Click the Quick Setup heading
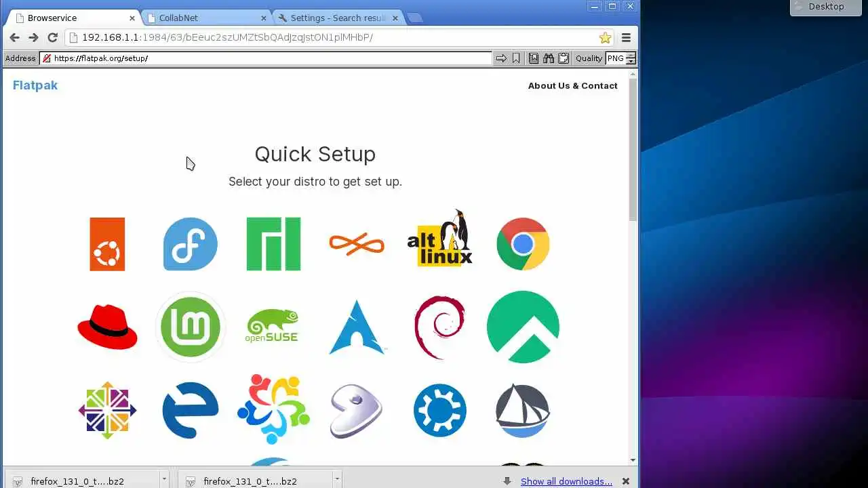The height and width of the screenshot is (488, 868). pyautogui.click(x=315, y=154)
